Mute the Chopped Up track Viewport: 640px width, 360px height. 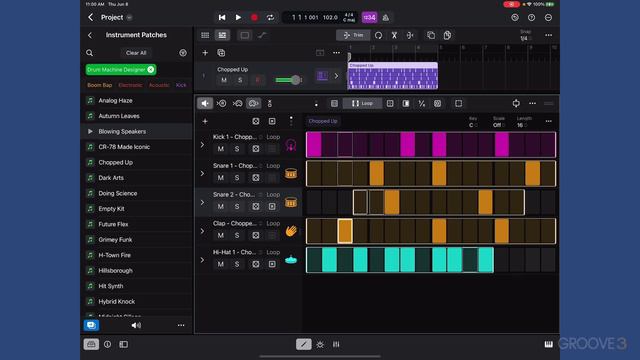[224, 80]
